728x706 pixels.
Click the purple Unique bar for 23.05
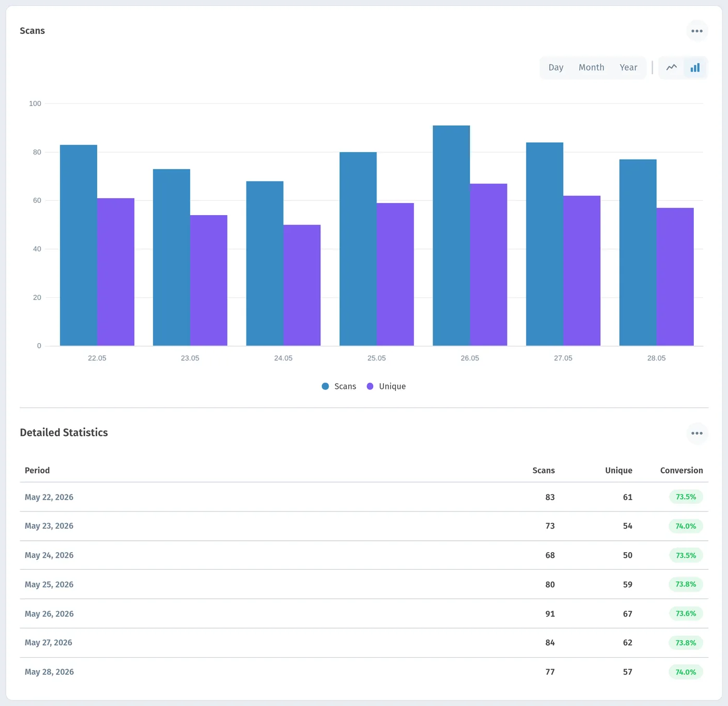point(209,280)
